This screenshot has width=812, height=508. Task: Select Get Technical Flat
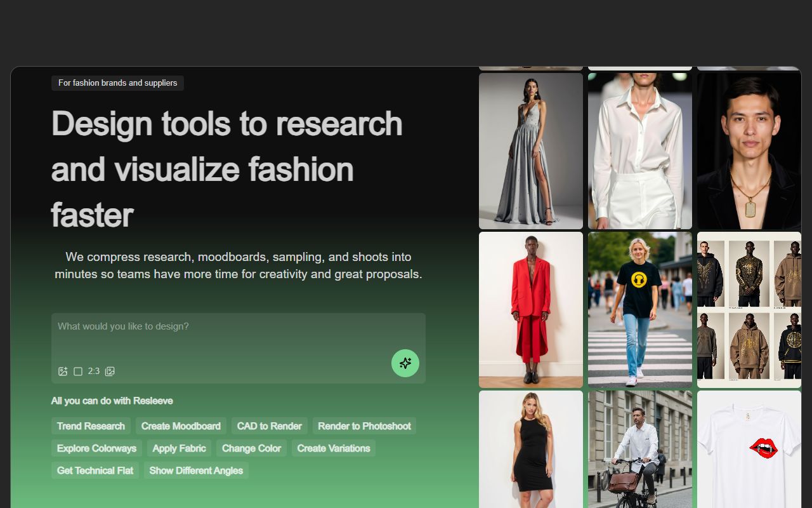pos(95,471)
